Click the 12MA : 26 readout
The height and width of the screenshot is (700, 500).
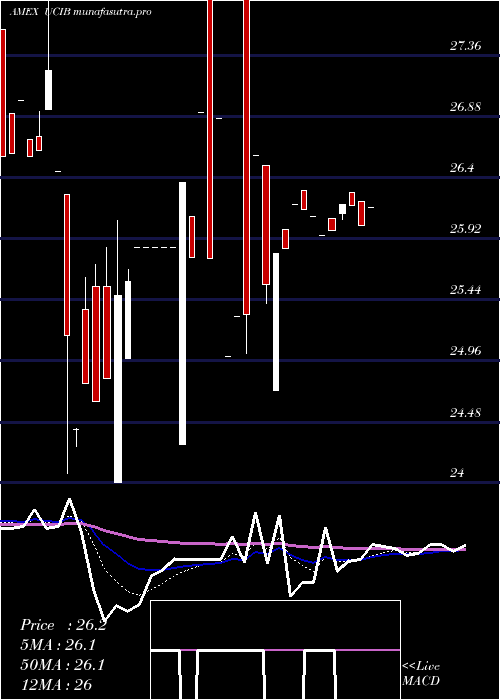point(56,684)
